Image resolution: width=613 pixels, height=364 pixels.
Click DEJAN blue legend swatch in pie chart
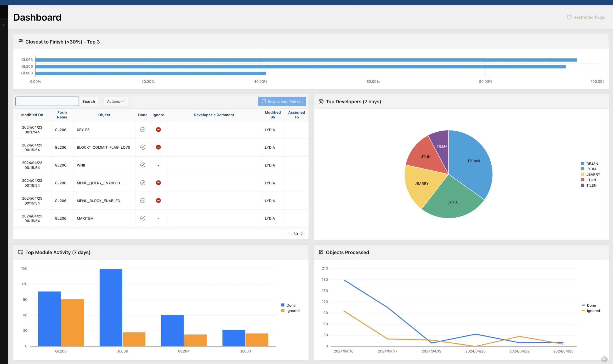coord(583,163)
